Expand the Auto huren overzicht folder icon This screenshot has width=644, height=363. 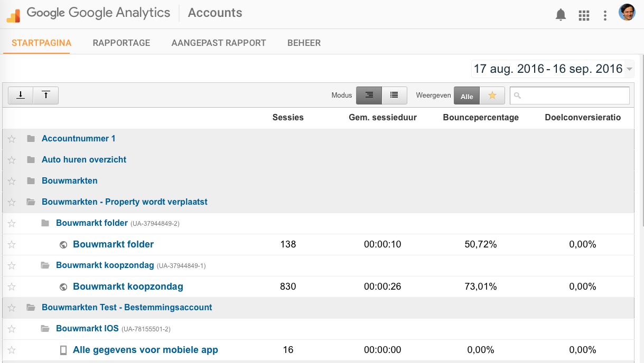(31, 159)
